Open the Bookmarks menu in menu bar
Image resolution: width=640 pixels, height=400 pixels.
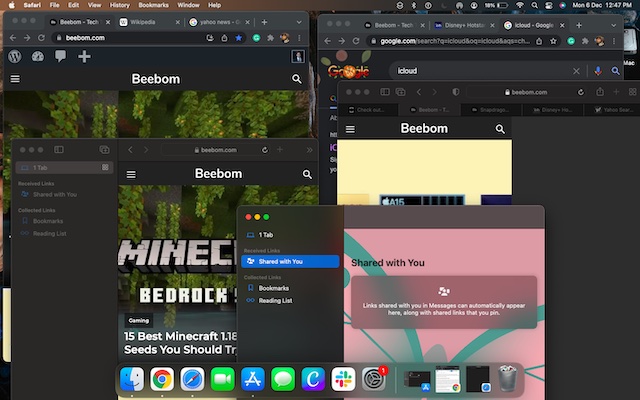point(153,5)
